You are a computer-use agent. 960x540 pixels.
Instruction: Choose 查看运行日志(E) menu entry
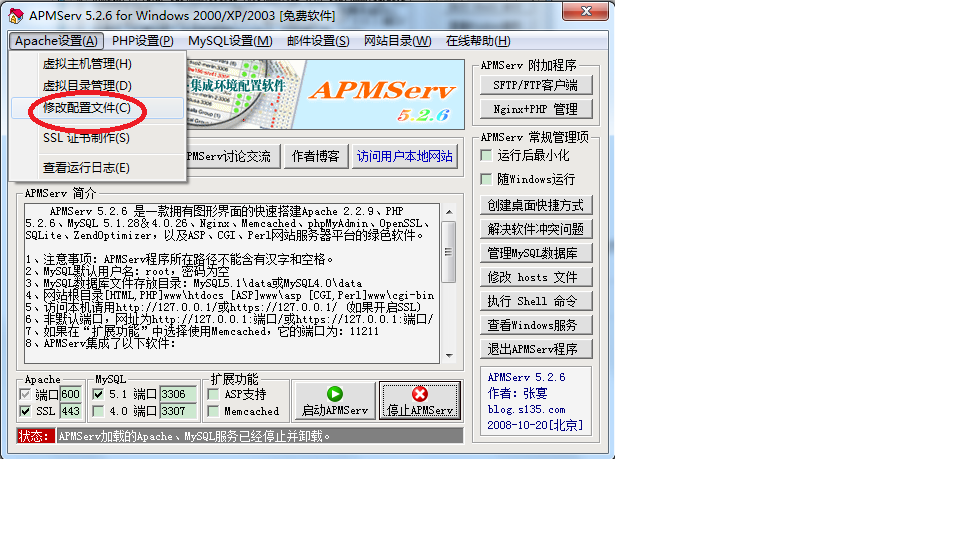point(97,168)
